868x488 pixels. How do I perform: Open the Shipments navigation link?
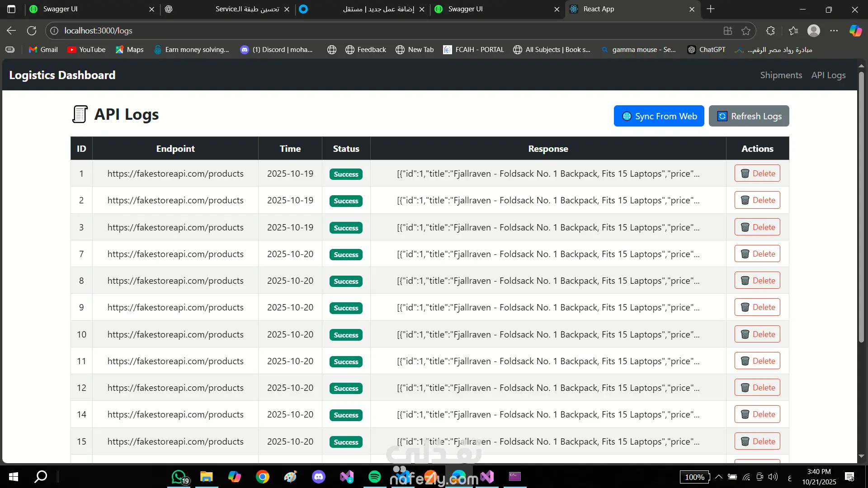pyautogui.click(x=781, y=75)
